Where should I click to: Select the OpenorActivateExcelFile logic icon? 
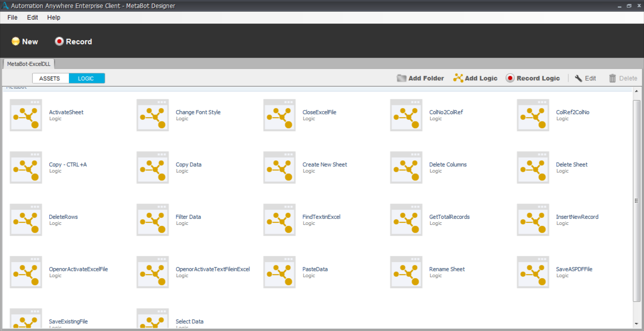click(26, 272)
